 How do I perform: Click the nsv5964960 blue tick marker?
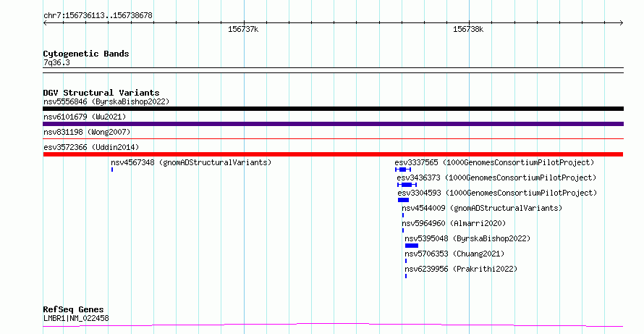click(403, 230)
